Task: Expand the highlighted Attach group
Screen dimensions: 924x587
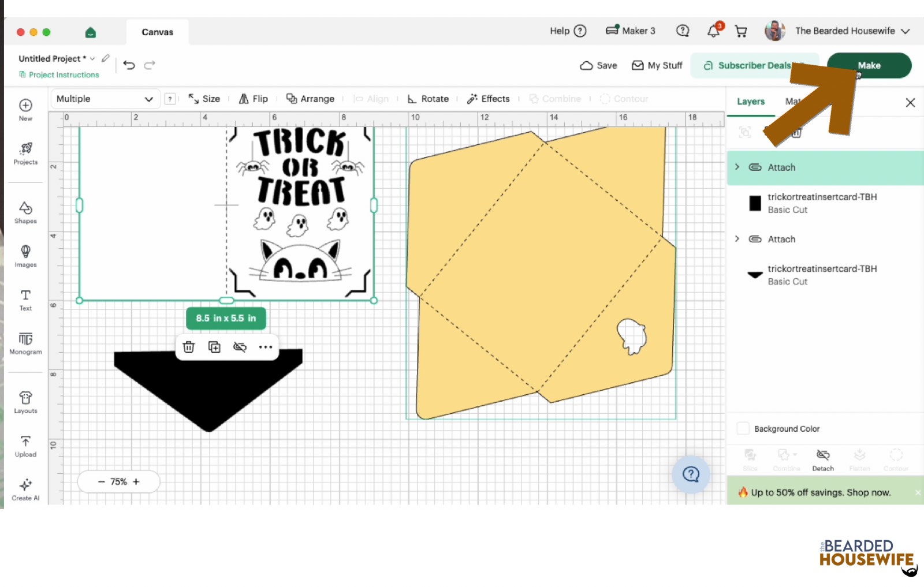Action: point(737,167)
